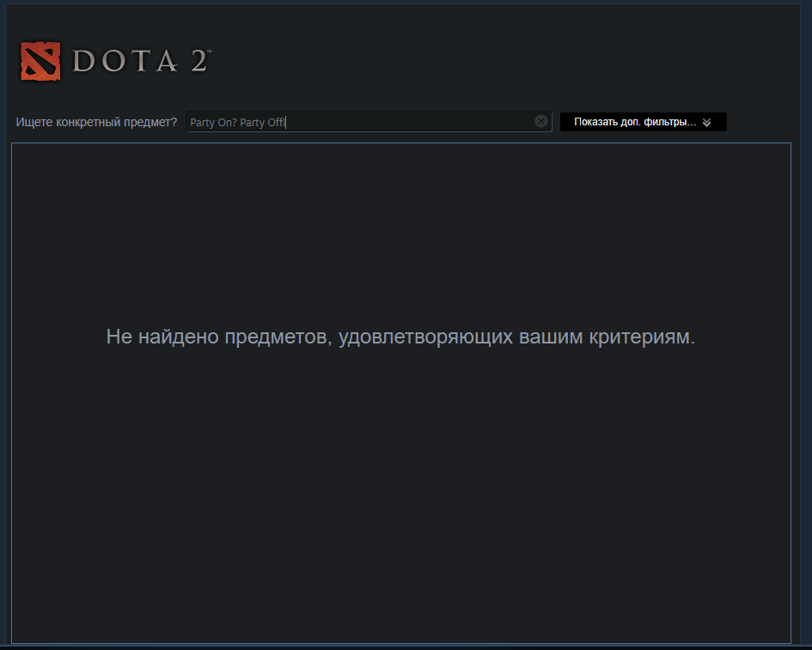Click the double chevron on the filters button
This screenshot has width=812, height=650.
[x=707, y=122]
